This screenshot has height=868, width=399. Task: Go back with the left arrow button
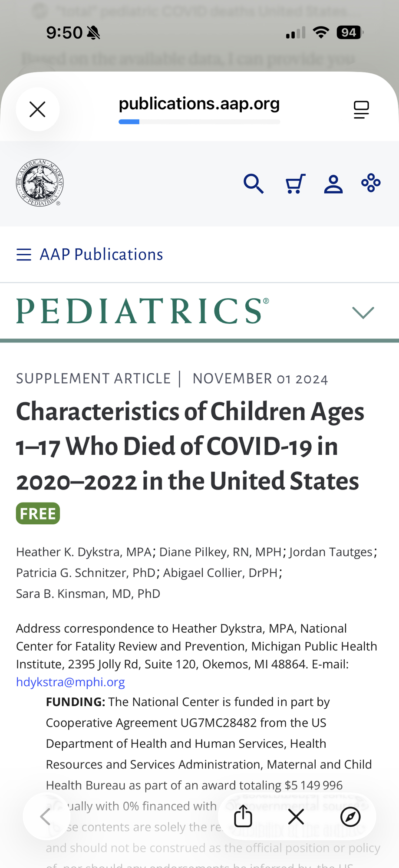[x=46, y=817]
